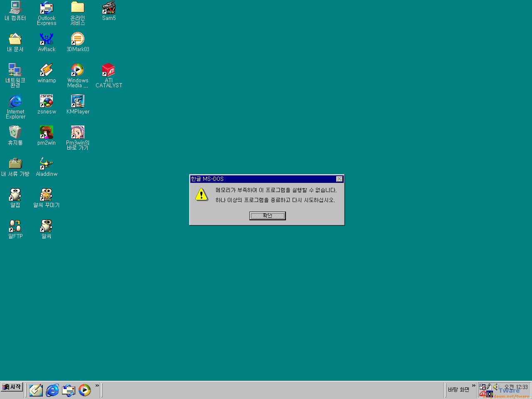
Task: Select the AvRack desktop shortcut
Action: pos(47,42)
